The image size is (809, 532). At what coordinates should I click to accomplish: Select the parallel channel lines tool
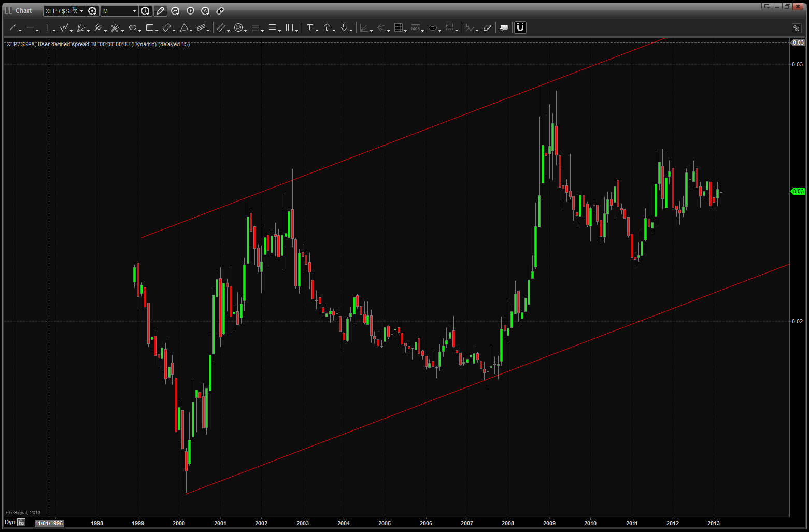221,28
